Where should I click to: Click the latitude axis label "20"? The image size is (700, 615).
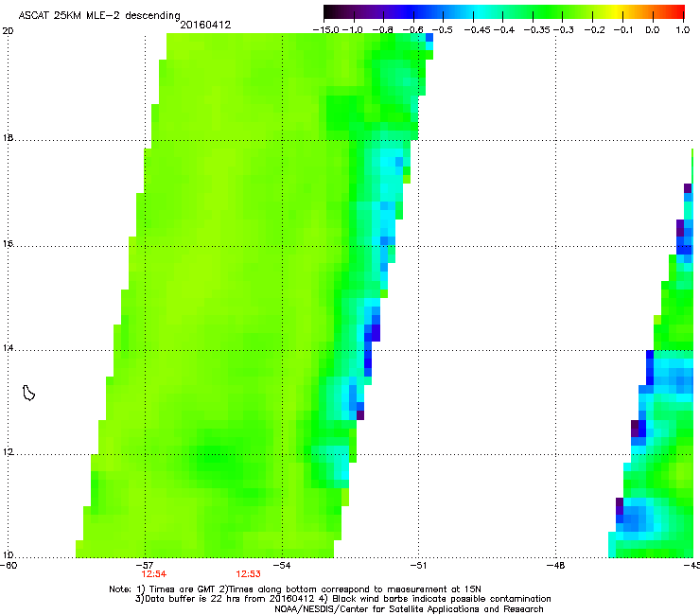8,31
